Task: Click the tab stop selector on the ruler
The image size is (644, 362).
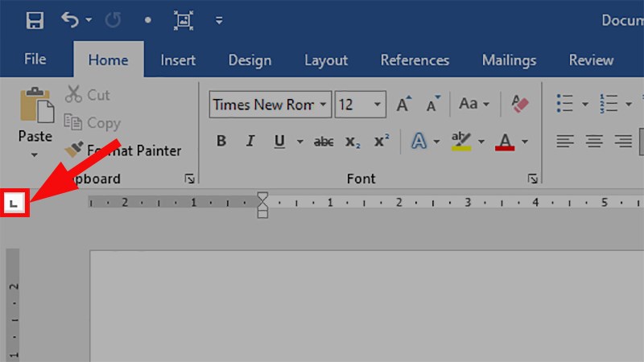Action: click(14, 203)
